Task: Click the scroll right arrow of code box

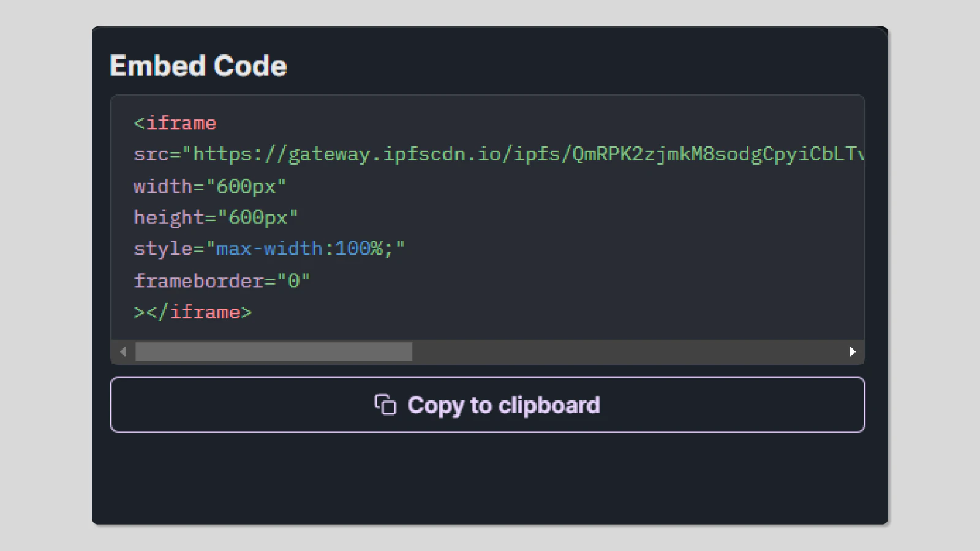Action: [x=852, y=351]
